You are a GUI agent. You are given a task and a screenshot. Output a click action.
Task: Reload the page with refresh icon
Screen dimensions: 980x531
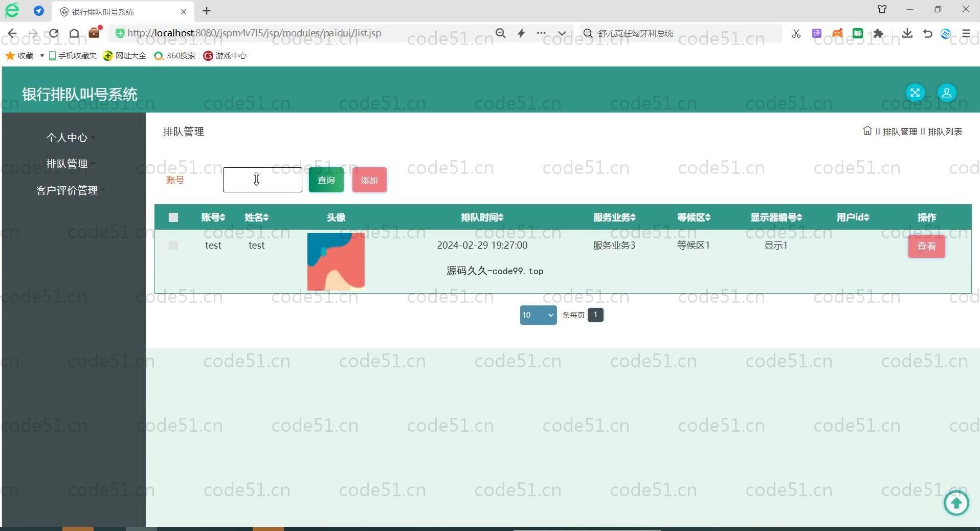click(x=54, y=34)
